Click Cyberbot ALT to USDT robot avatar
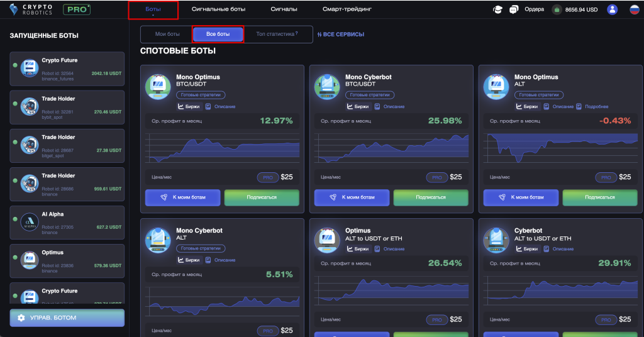644x337 pixels. coord(496,240)
